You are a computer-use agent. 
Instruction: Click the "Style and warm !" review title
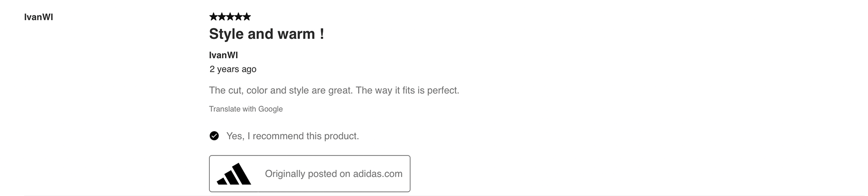coord(266,34)
